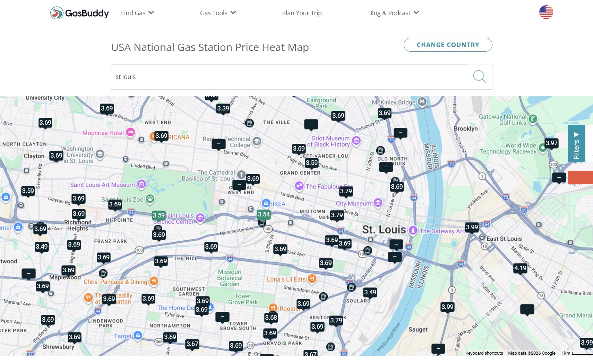Click the World Wide Technology Raceway pin
The width and height of the screenshot is (593, 364).
click(542, 148)
